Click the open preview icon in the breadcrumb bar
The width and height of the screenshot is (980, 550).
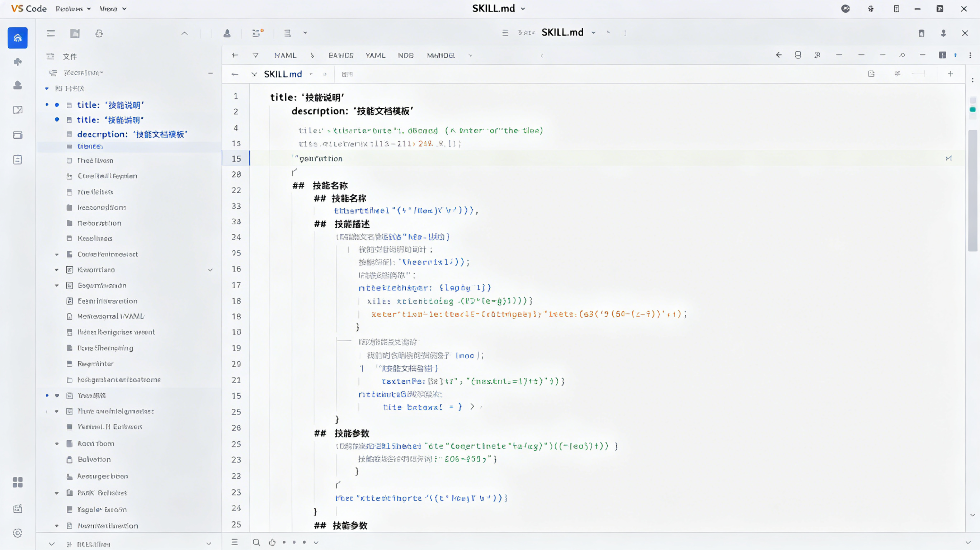coord(872,74)
